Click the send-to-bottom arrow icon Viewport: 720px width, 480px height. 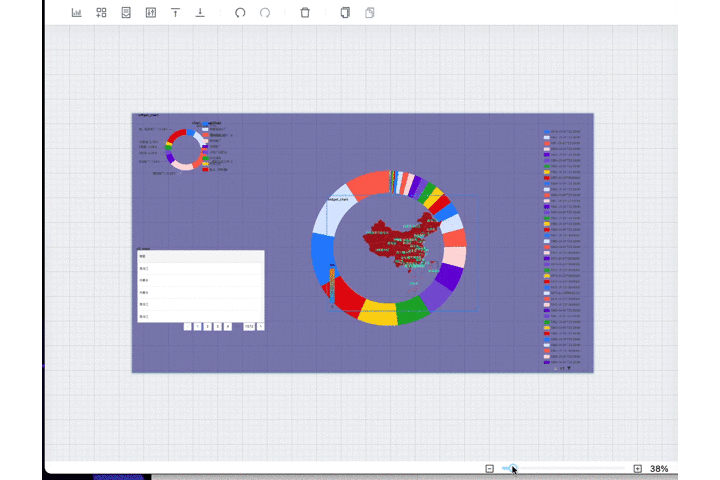200,13
